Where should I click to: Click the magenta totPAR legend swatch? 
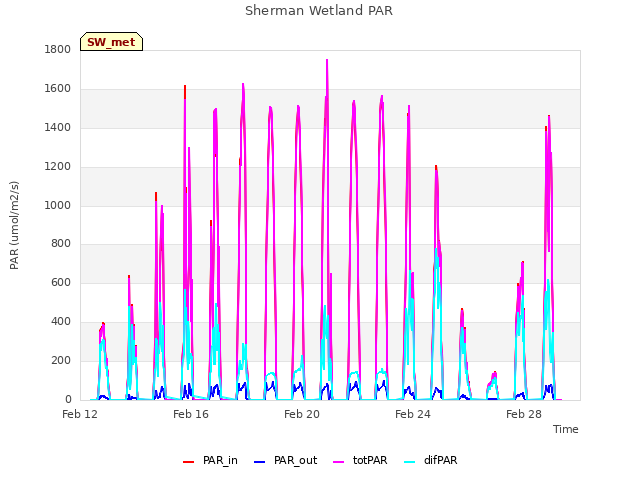click(339, 462)
